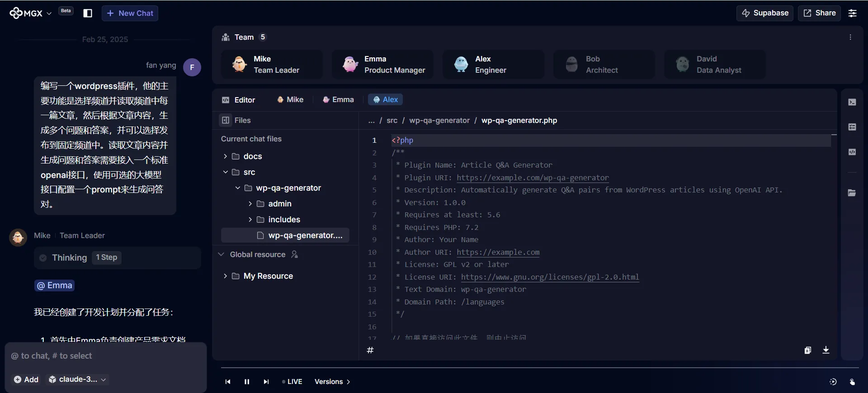The width and height of the screenshot is (868, 393).
Task: Open the Versions menu
Action: point(332,382)
